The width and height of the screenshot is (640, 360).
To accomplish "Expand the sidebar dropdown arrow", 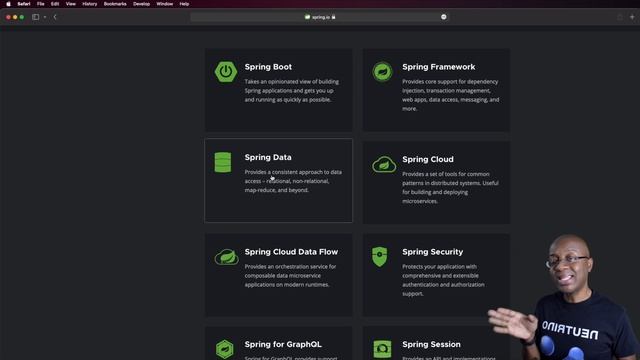I will point(44,17).
